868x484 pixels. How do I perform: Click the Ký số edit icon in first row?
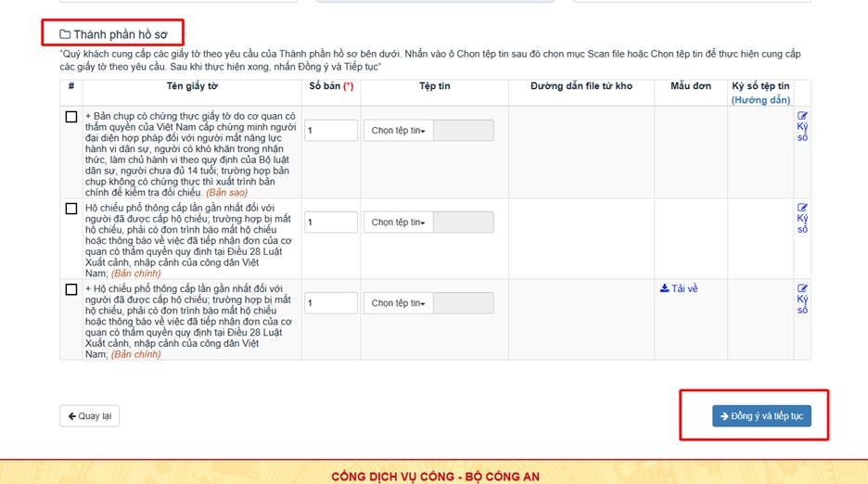pos(802,116)
